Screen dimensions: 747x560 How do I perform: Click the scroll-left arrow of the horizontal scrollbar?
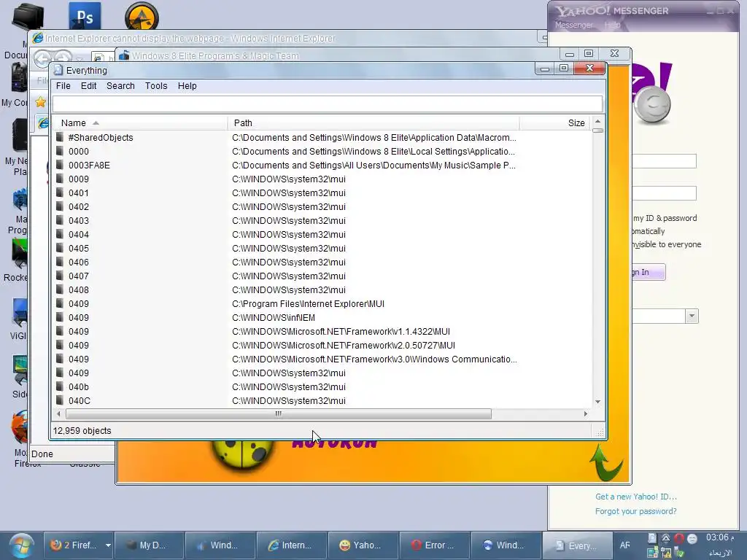[x=58, y=414]
